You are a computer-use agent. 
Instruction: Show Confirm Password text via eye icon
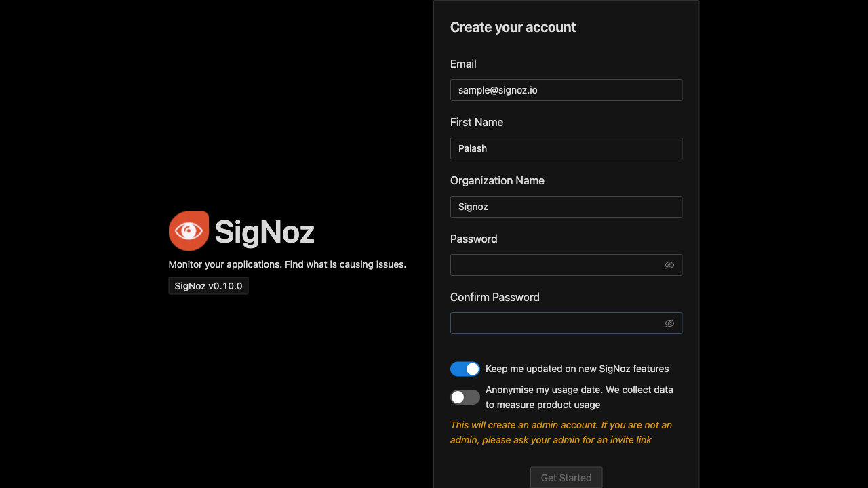click(x=669, y=323)
